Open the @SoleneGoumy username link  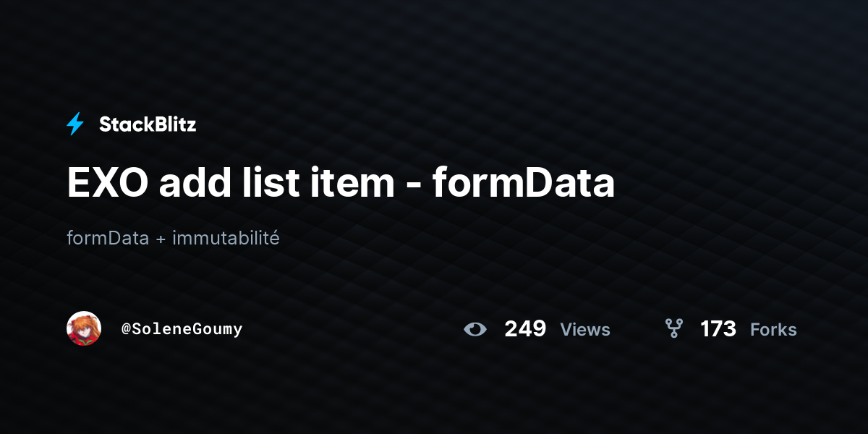click(x=182, y=329)
